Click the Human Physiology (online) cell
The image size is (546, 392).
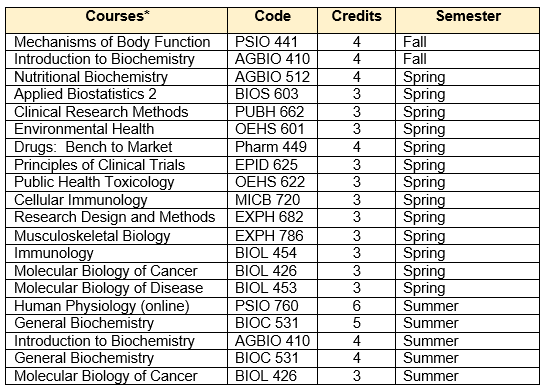point(117,306)
